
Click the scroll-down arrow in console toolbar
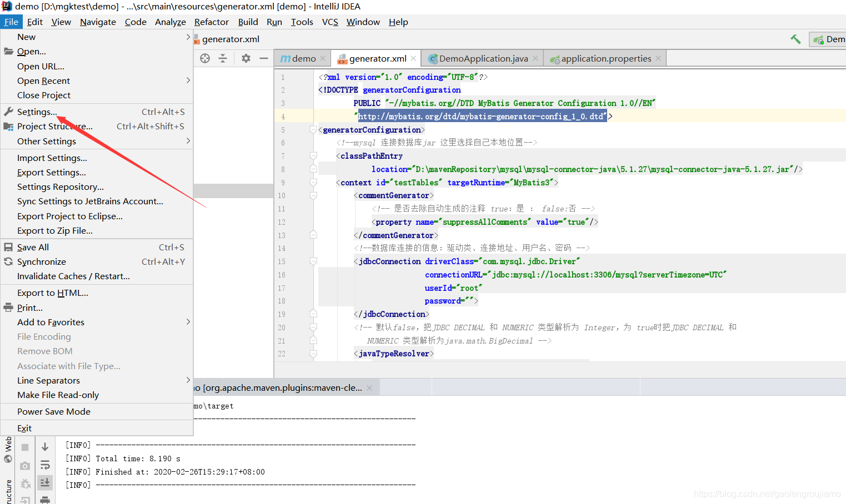pyautogui.click(x=45, y=446)
